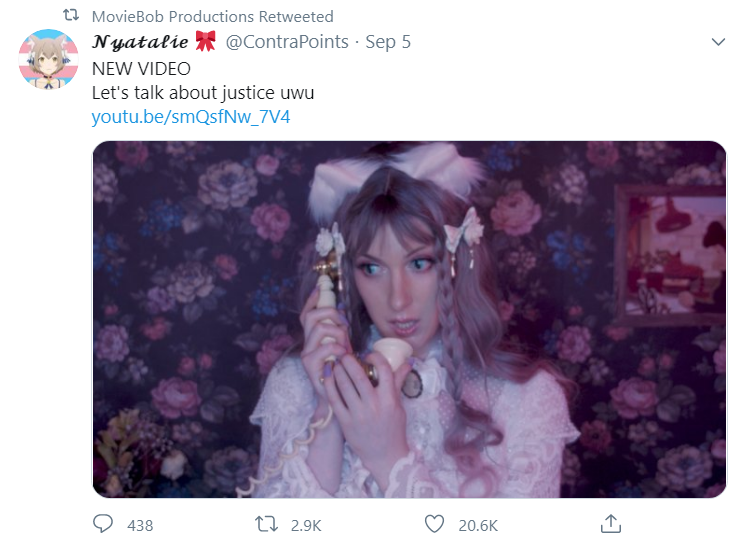Open the Sep 5 timestamp
This screenshot has height=536, width=747.
click(x=388, y=42)
